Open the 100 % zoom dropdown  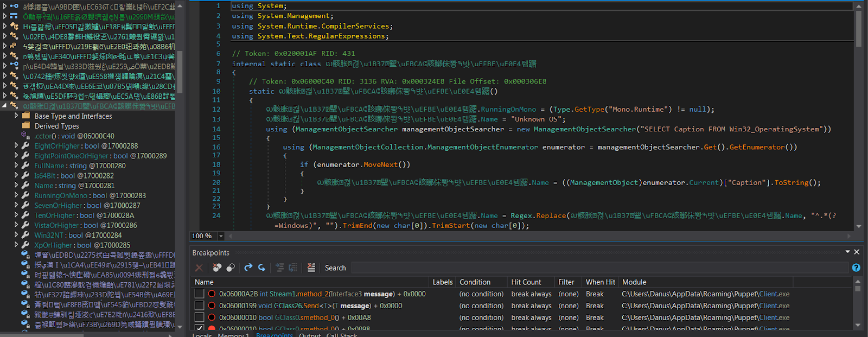(221, 236)
